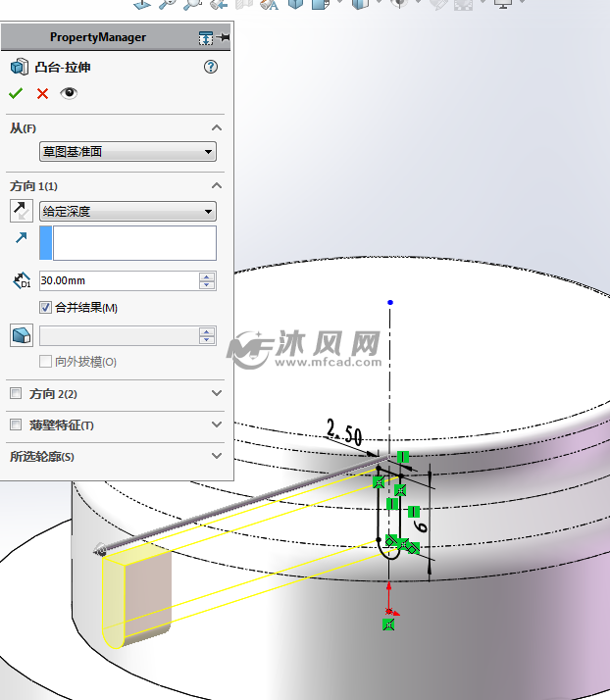Screen dimensions: 610x700
Task: Click the 30.00mm depth input field
Action: tap(119, 280)
